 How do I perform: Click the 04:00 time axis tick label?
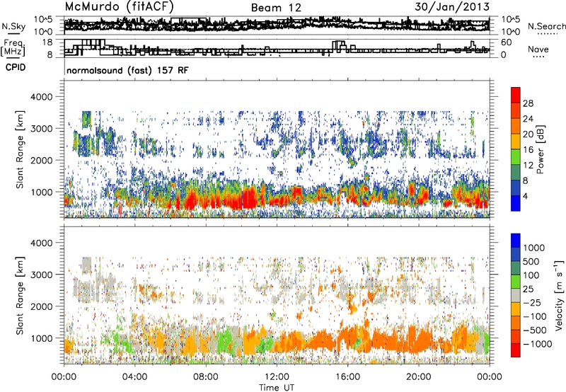click(x=134, y=377)
